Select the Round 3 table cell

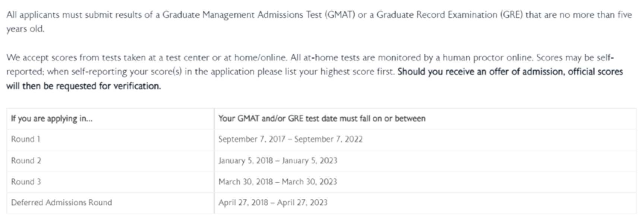click(110, 182)
